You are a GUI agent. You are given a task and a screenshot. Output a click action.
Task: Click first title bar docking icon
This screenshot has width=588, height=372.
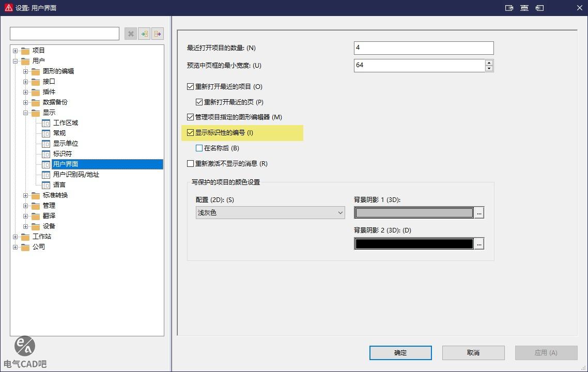509,8
